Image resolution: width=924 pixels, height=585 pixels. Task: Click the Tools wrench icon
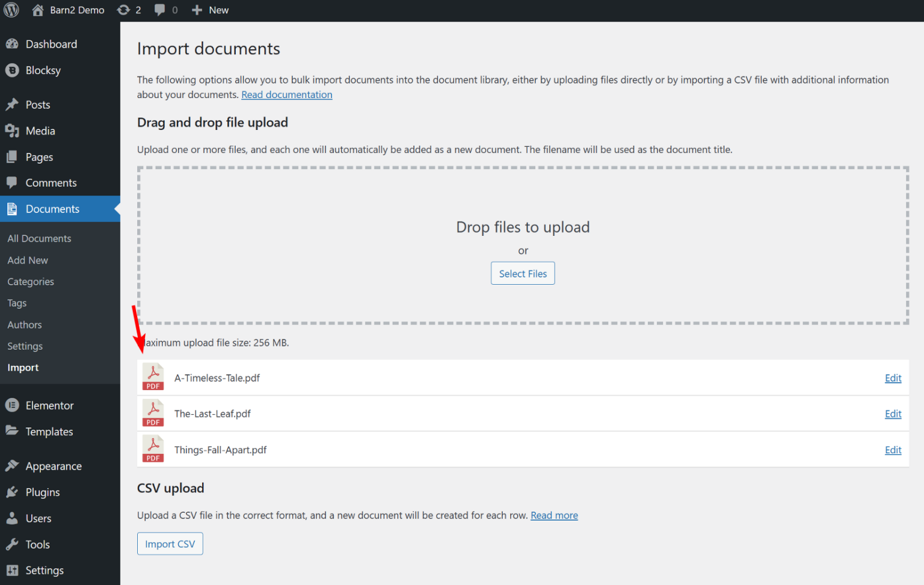click(13, 544)
